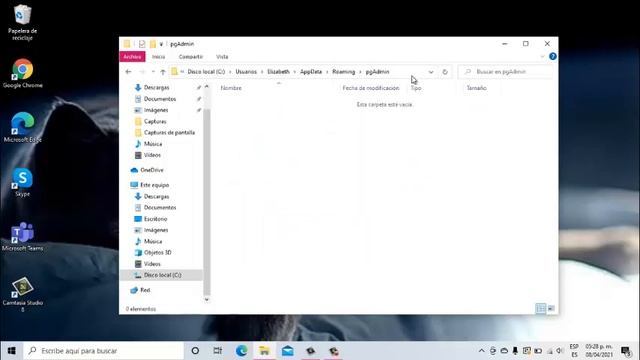Go up one folder level with the up arrow

tap(163, 72)
